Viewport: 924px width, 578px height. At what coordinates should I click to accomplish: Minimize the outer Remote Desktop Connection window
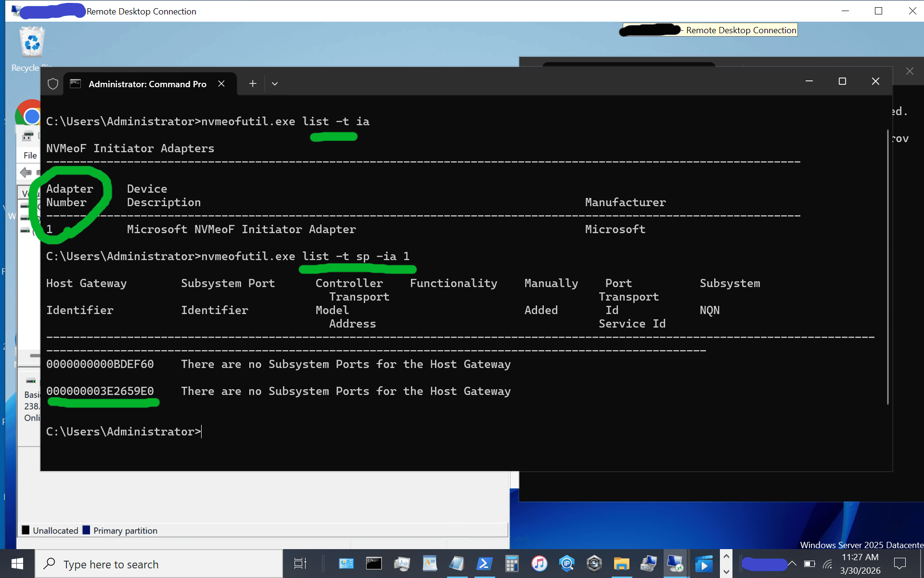[x=845, y=11]
